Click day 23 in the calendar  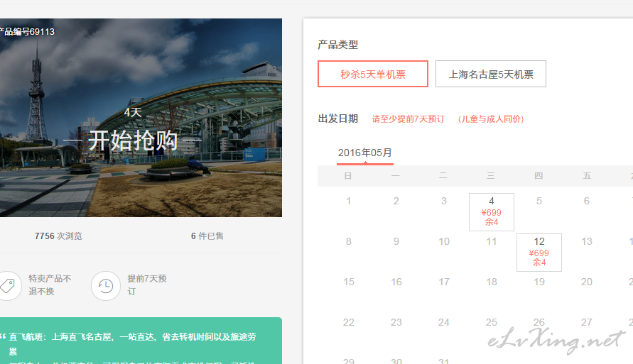click(x=396, y=322)
